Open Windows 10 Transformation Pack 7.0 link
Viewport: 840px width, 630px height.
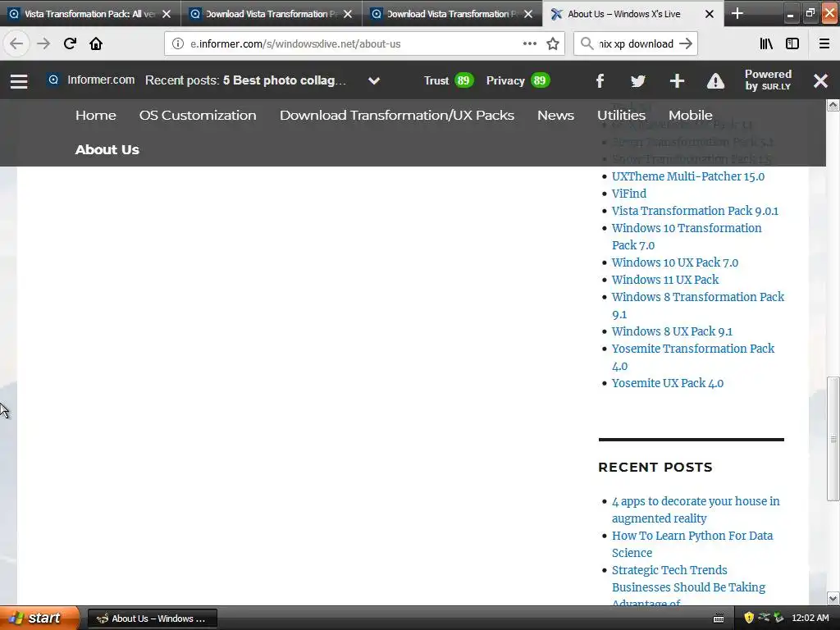(687, 236)
